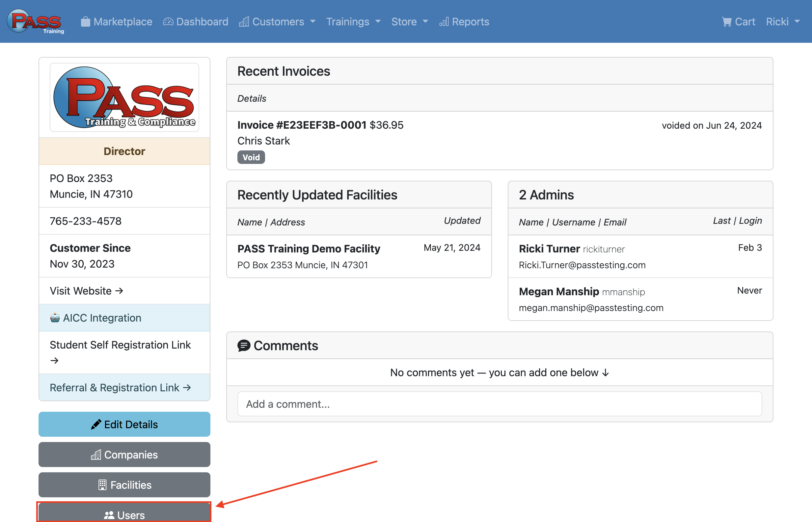This screenshot has height=522, width=812.
Task: Open the shopping Cart icon
Action: coord(727,22)
